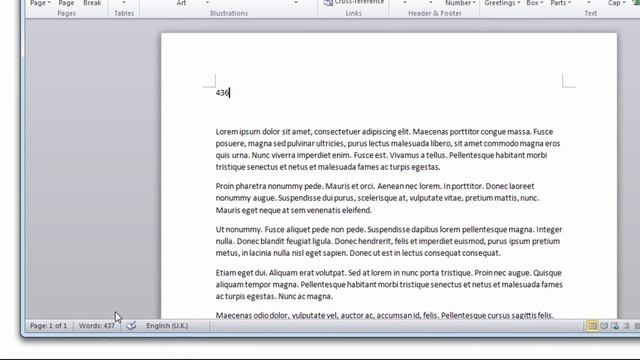Click the '436' text at the top of the document
640x360 pixels.
(x=222, y=93)
